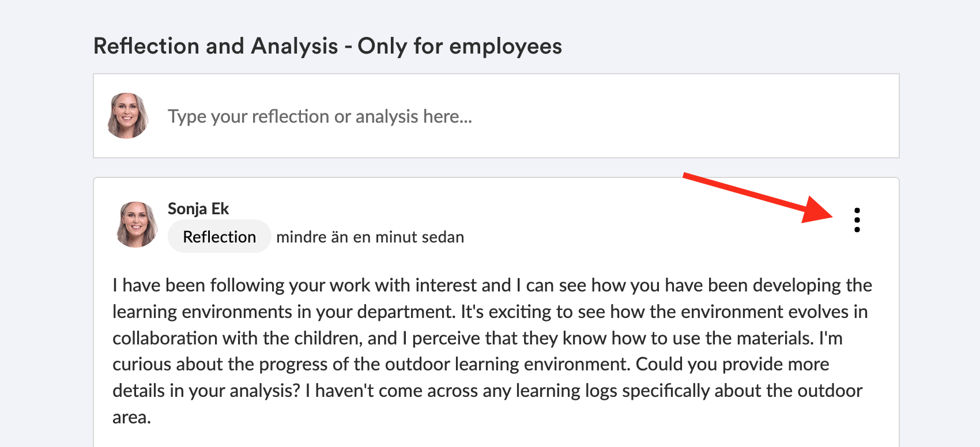Click the post line starting "collaboration with the children"
The height and width of the screenshot is (447, 980).
[254, 338]
